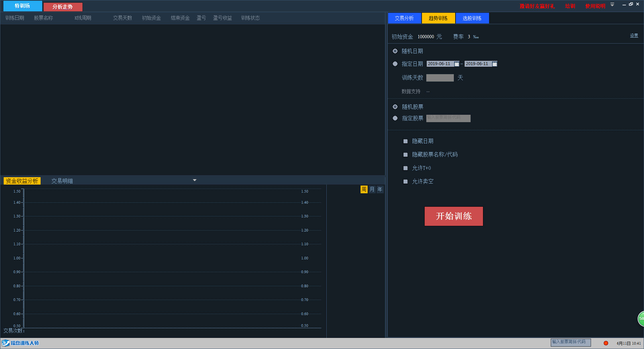Click the 操盘训练大师 logo in status bar
Viewport: 644px width, 349px height.
pos(20,343)
